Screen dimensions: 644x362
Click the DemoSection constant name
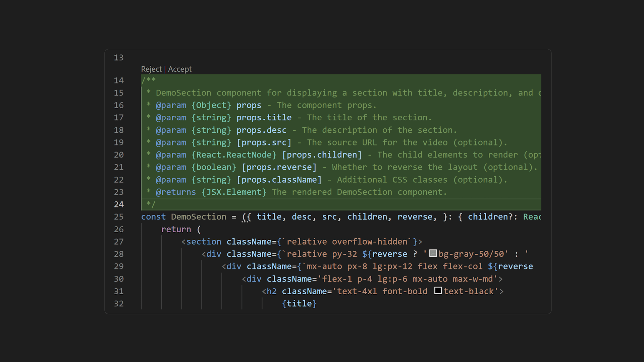(199, 217)
